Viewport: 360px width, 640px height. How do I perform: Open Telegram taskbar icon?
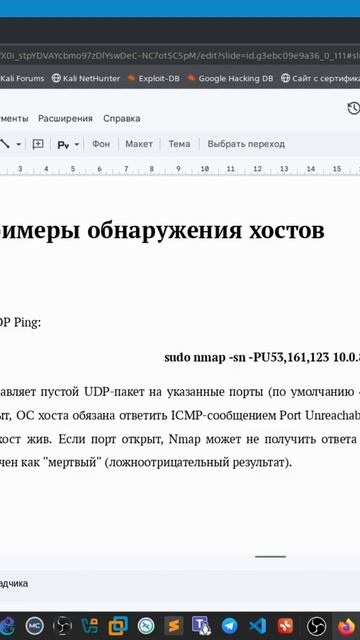(229, 625)
